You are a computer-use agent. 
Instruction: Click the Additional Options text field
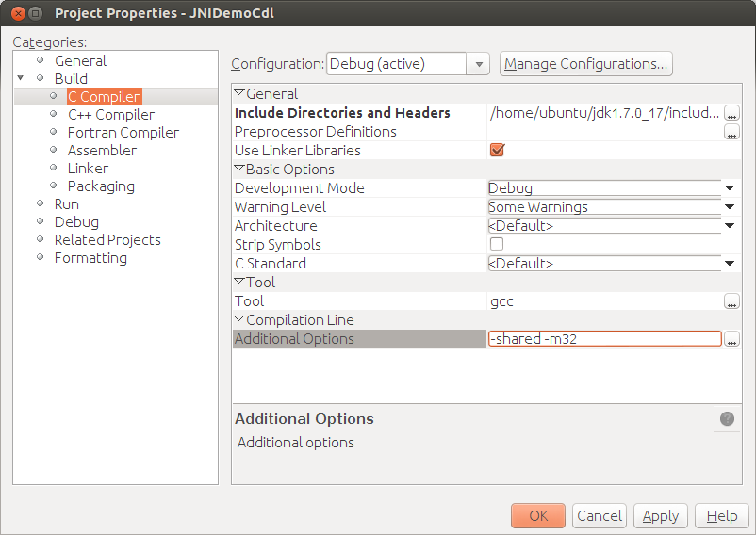(x=604, y=339)
